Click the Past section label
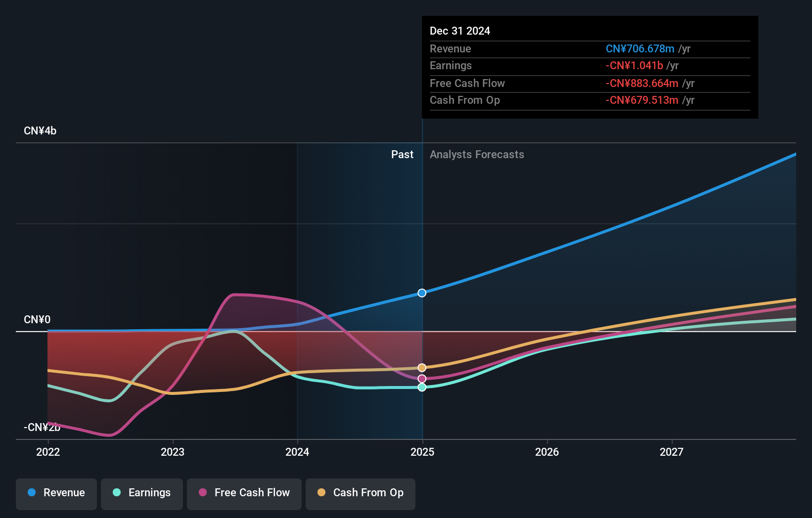 (x=402, y=154)
